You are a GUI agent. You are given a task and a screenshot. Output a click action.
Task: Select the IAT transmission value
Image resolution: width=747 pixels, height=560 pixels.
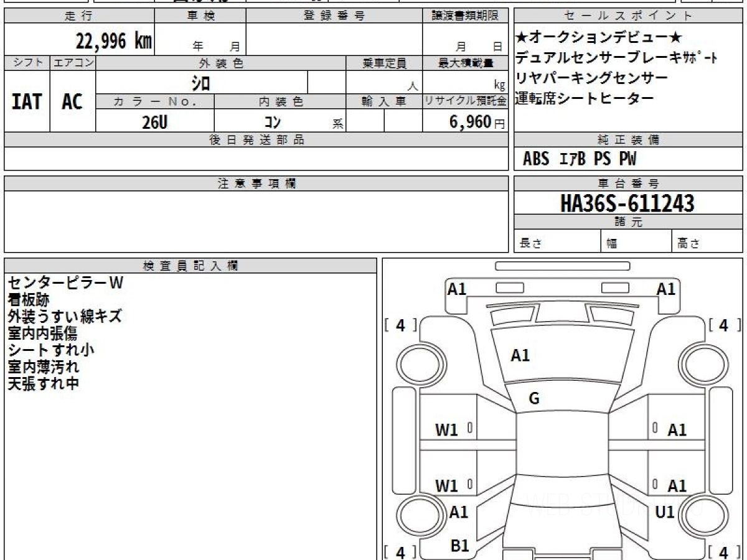[27, 101]
